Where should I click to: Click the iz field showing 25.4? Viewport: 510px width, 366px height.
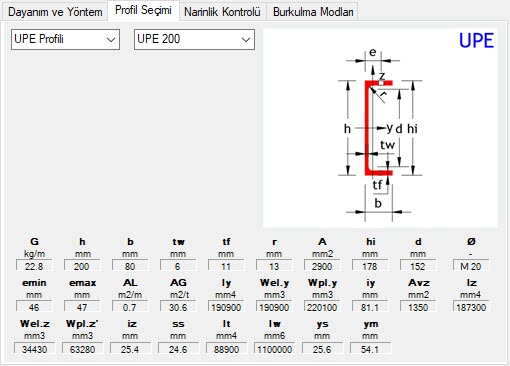tap(130, 348)
